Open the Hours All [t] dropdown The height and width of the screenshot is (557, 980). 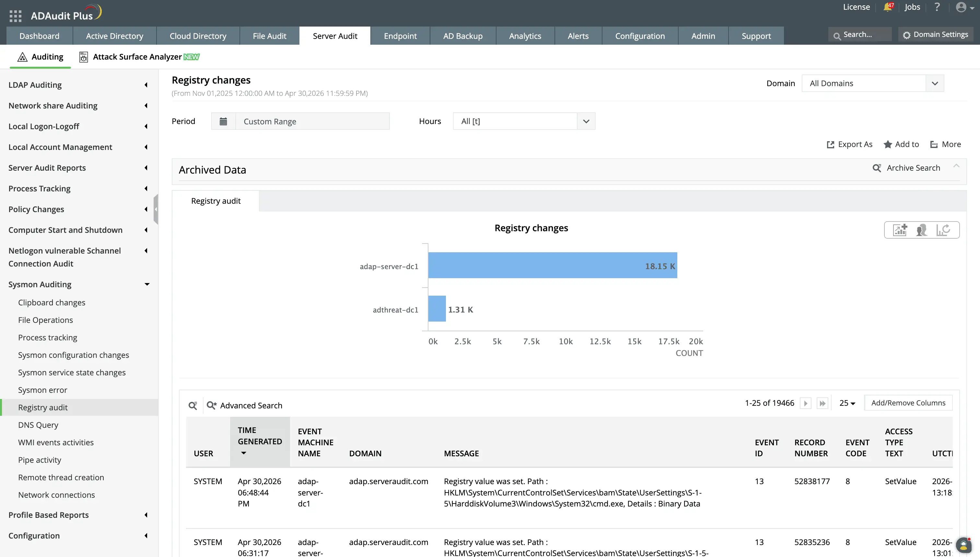(524, 121)
